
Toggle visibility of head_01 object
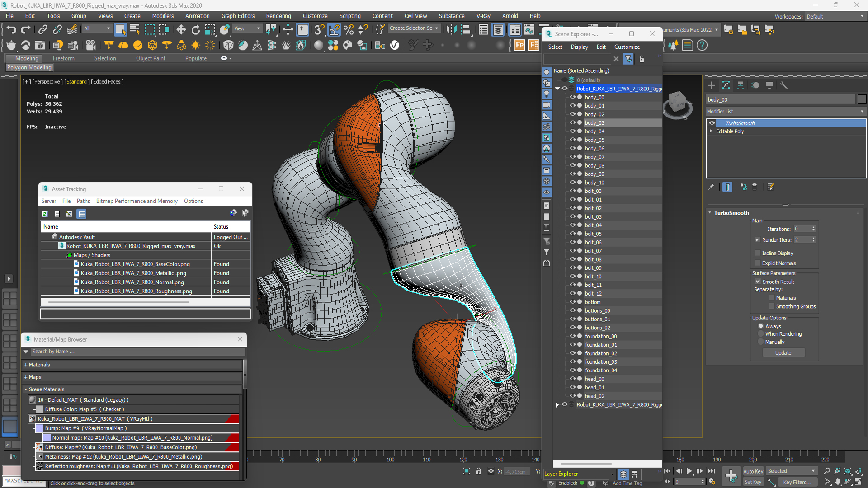coord(572,387)
